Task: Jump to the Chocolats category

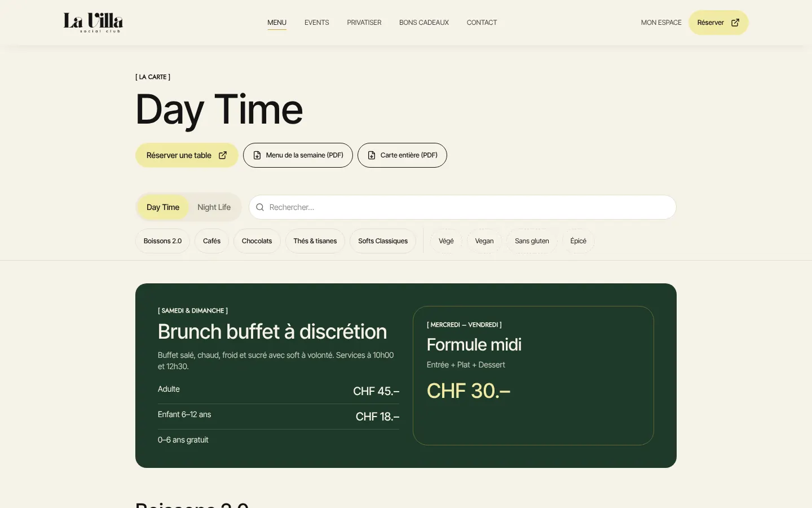Action: pyautogui.click(x=257, y=241)
